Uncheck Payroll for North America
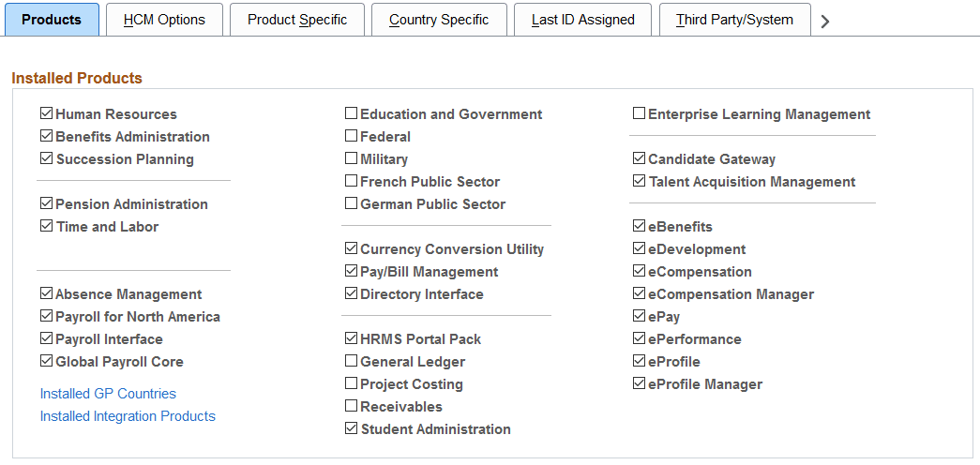Image resolution: width=980 pixels, height=465 pixels. tap(46, 316)
